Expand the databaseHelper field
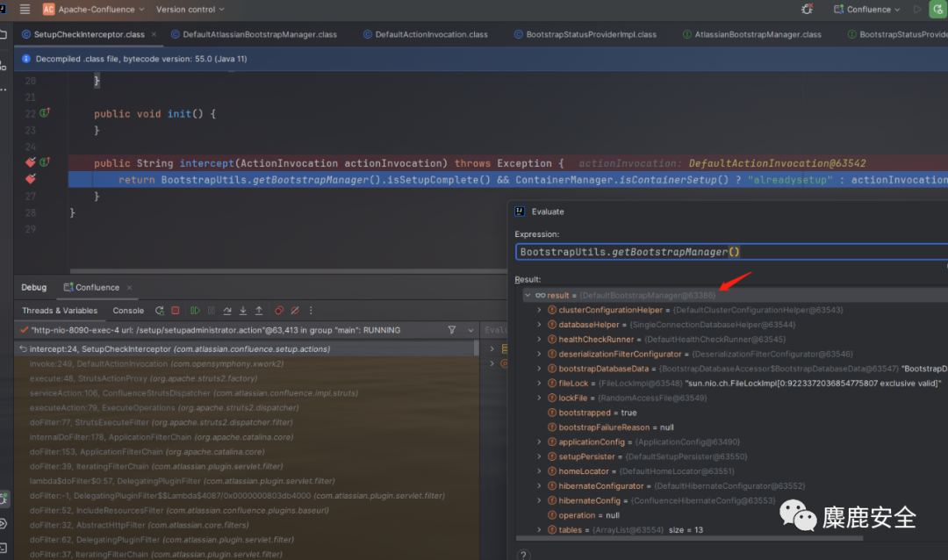Screen dimensions: 948x560 pyautogui.click(x=539, y=324)
